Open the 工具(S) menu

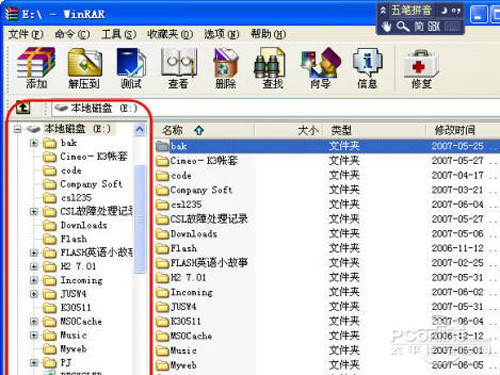[x=119, y=34]
